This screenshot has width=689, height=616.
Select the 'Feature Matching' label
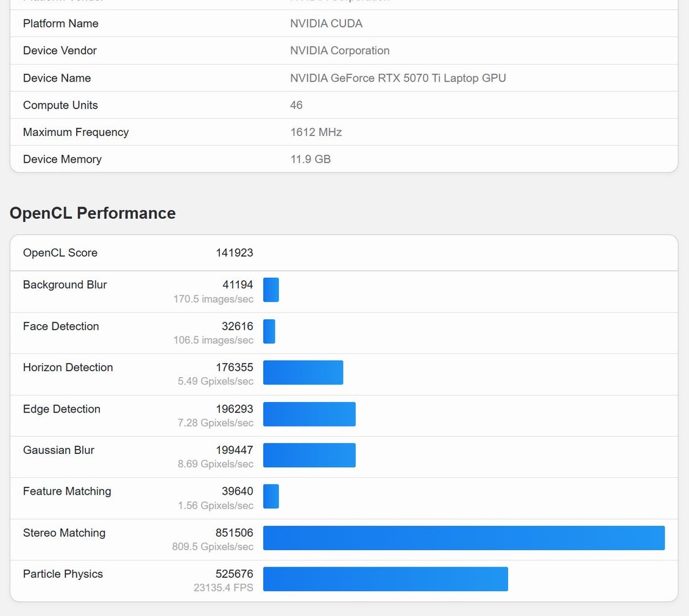click(67, 491)
